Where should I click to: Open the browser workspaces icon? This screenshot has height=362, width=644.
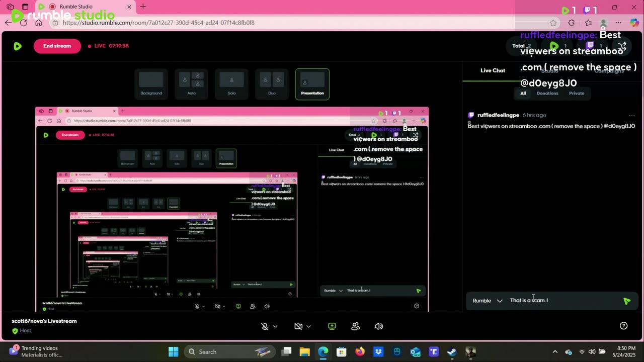click(x=10, y=7)
